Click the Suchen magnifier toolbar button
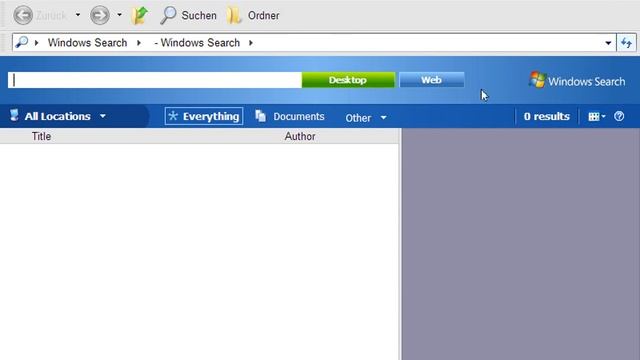The width and height of the screenshot is (640, 360). click(x=188, y=16)
